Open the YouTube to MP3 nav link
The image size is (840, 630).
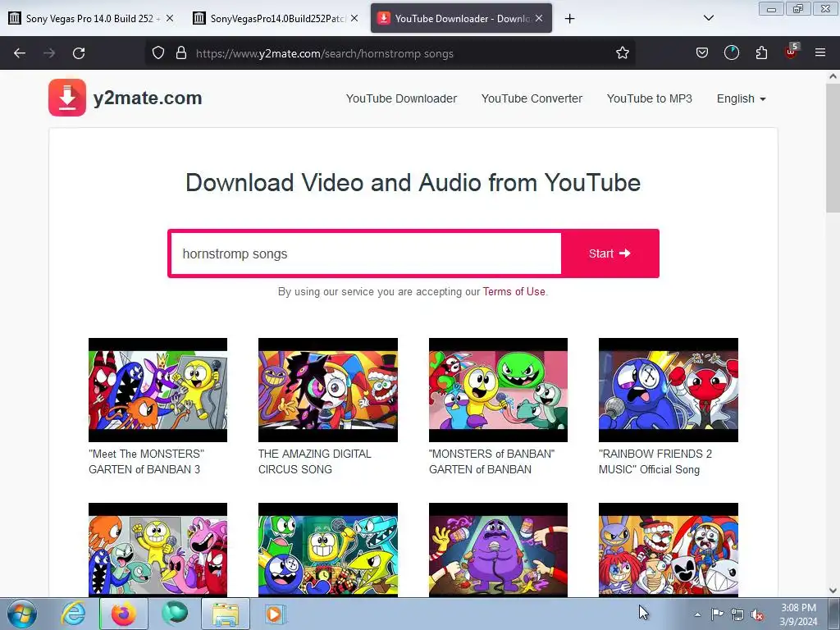(x=650, y=98)
